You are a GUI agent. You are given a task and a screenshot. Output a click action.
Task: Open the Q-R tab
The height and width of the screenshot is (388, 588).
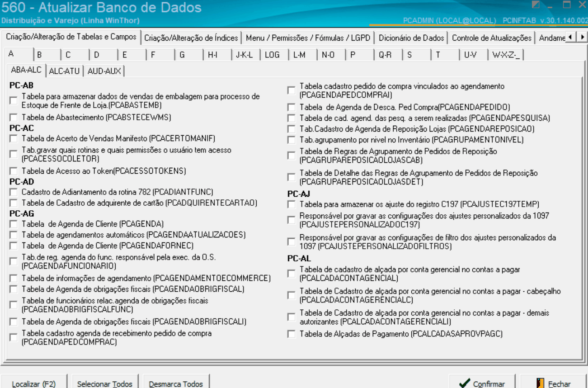(x=389, y=55)
